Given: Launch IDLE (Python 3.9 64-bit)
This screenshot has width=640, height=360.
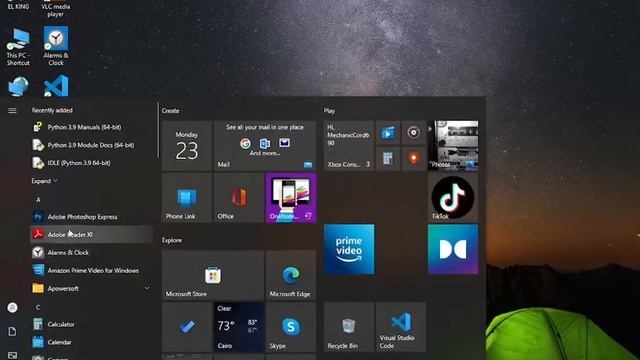Looking at the screenshot, I should [x=91, y=163].
